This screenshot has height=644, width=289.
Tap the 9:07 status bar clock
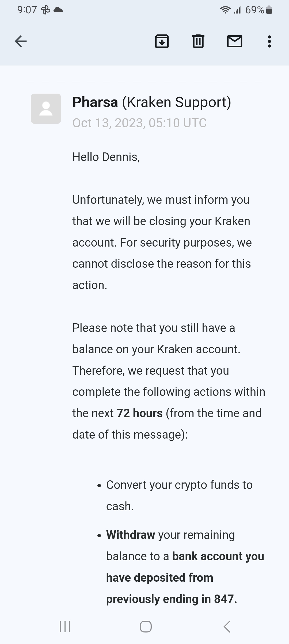(27, 10)
